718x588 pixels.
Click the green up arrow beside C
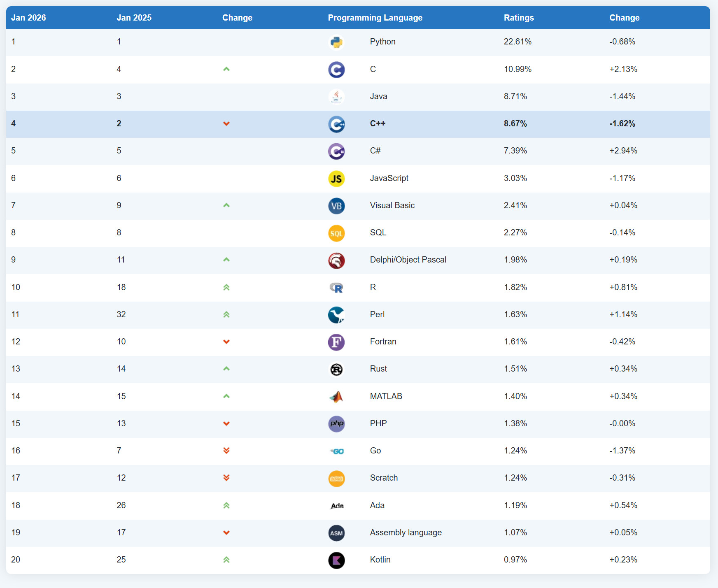[226, 69]
